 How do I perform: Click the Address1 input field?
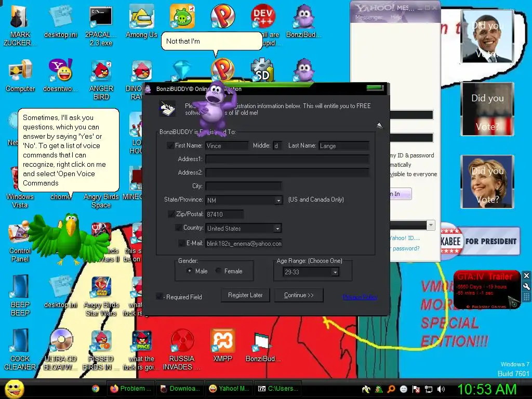(x=287, y=159)
